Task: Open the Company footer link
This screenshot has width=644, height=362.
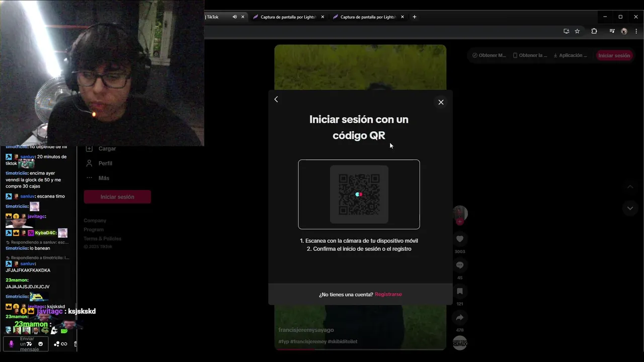Action: (95, 221)
